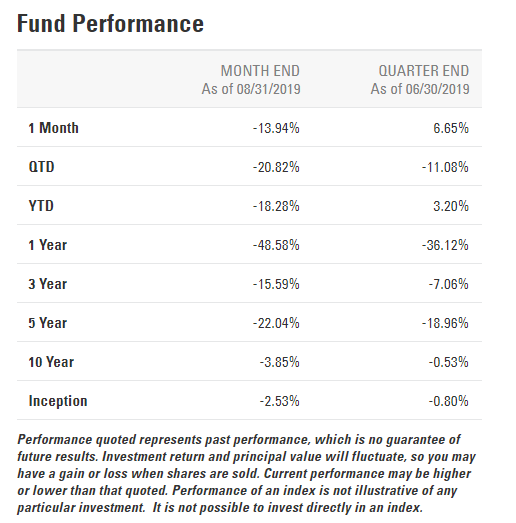This screenshot has width=516, height=523.
Task: Click the YTD row label
Action: pyautogui.click(x=41, y=206)
